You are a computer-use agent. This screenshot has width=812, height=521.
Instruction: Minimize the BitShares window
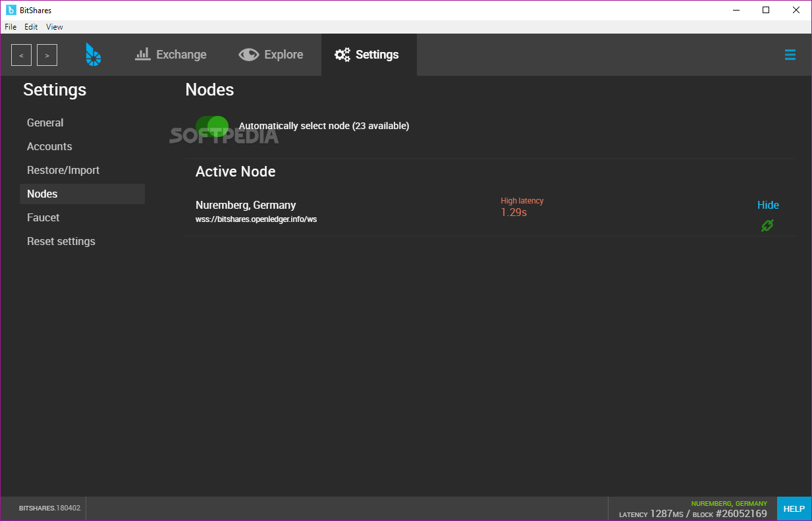point(736,10)
